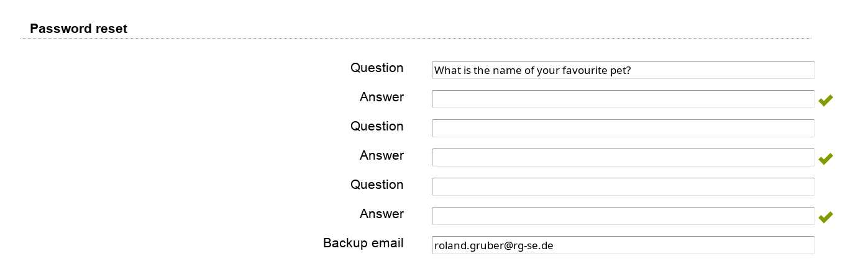Click the first 'Question' label

[x=377, y=68]
